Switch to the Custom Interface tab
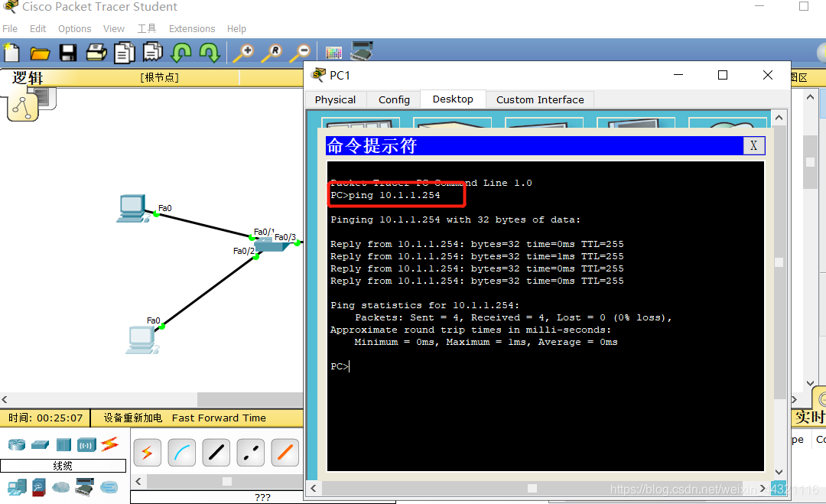Screen dimensions: 826x504 (x=540, y=99)
